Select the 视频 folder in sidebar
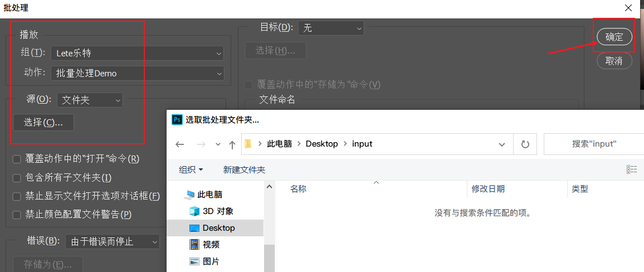The image size is (644, 272). pos(211,245)
